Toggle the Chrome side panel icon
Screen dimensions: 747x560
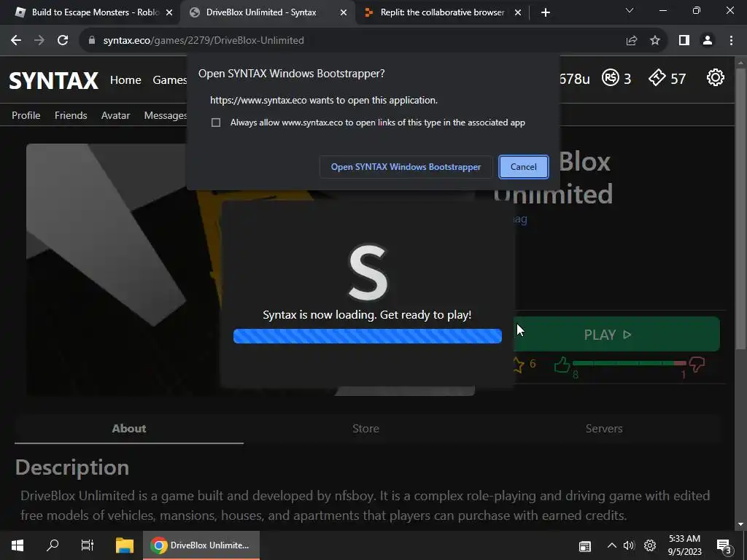pyautogui.click(x=684, y=41)
